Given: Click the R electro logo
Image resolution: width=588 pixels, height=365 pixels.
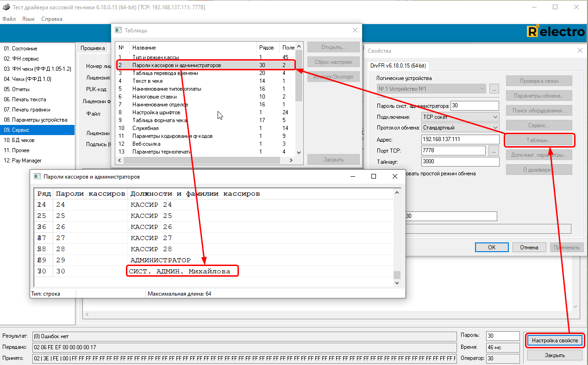Looking at the screenshot, I should (556, 31).
